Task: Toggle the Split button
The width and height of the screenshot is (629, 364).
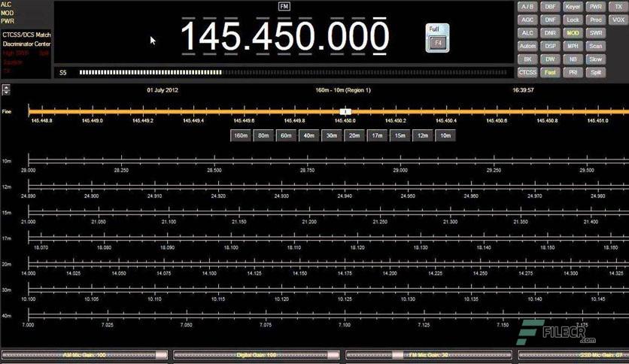Action: (596, 72)
